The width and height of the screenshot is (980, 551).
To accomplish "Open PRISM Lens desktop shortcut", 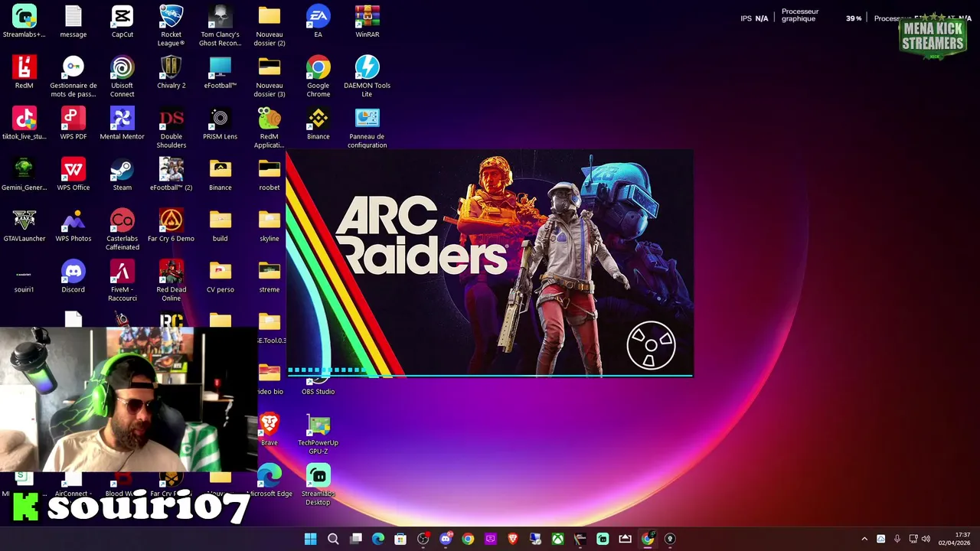I will 220,123.
